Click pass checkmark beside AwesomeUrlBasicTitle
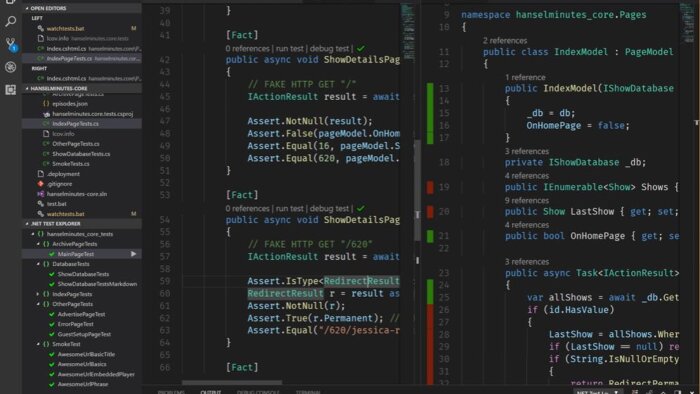Viewport: 700px width, 394px height. (52, 355)
